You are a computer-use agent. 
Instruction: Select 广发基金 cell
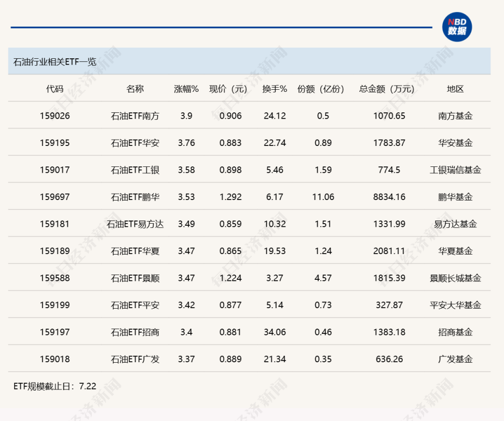[455, 359]
